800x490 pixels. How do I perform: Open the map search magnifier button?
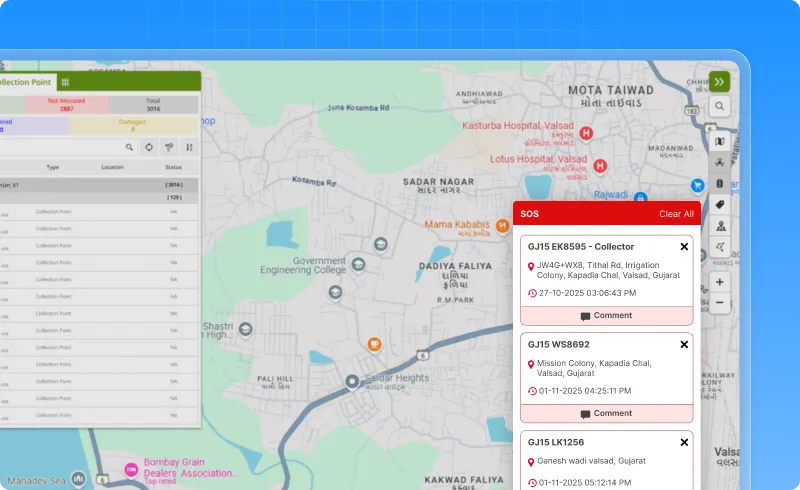pyautogui.click(x=720, y=106)
